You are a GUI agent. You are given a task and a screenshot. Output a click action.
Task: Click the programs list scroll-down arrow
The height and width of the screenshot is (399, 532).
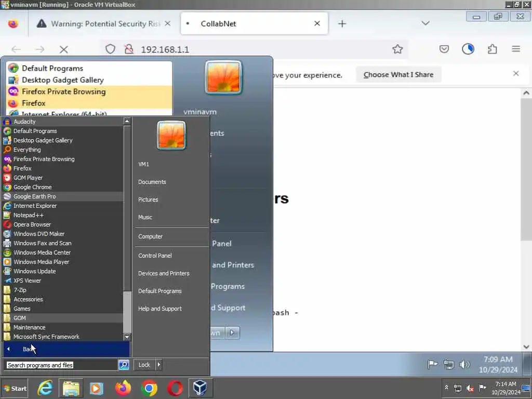coord(127,337)
